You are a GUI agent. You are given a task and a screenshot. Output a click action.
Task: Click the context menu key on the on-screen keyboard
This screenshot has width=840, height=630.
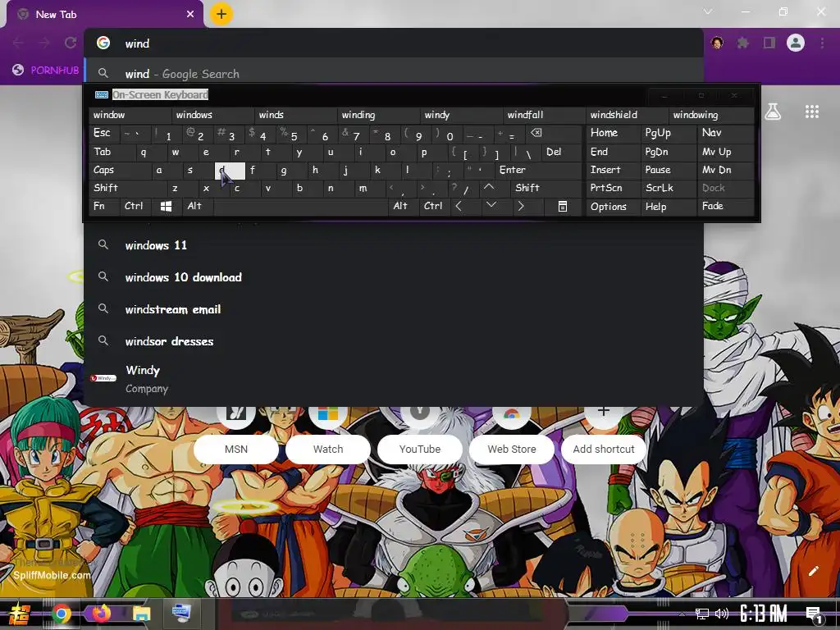[x=562, y=206]
